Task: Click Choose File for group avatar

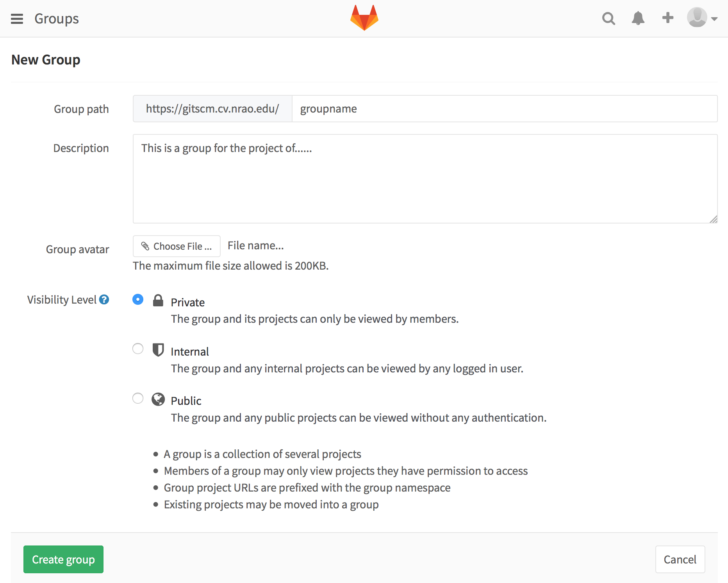Action: coord(177,246)
